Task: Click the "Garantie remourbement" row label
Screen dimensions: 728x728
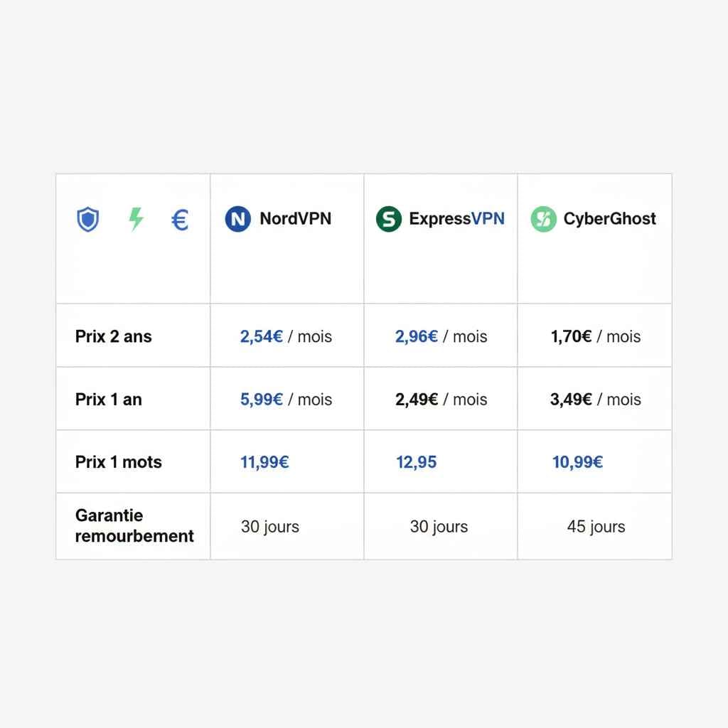Action: 134,526
